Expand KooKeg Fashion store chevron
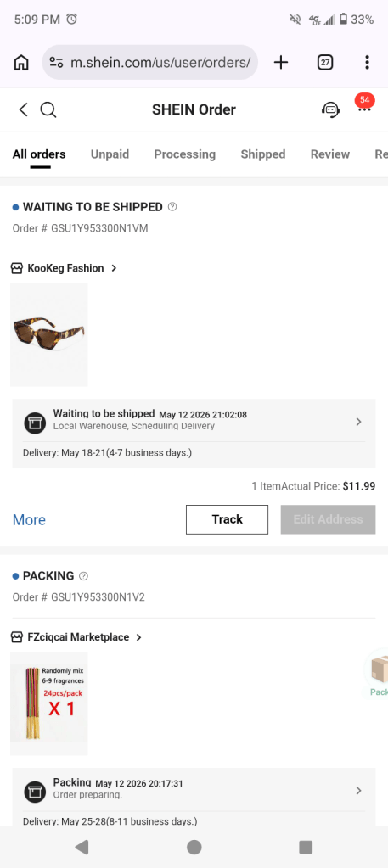Image resolution: width=388 pixels, height=868 pixels. (x=114, y=268)
